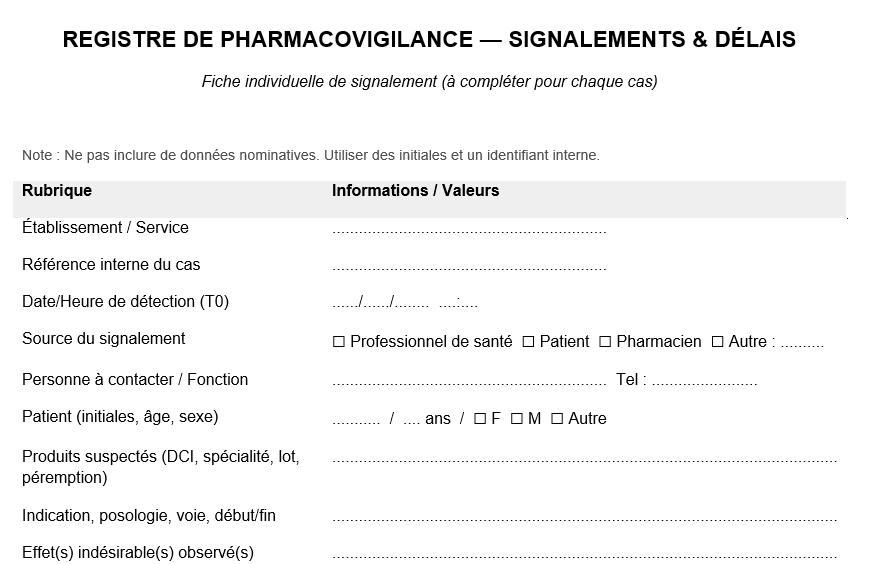The width and height of the screenshot is (875, 564).
Task: Click the patient age field before ans
Action: click(x=411, y=421)
